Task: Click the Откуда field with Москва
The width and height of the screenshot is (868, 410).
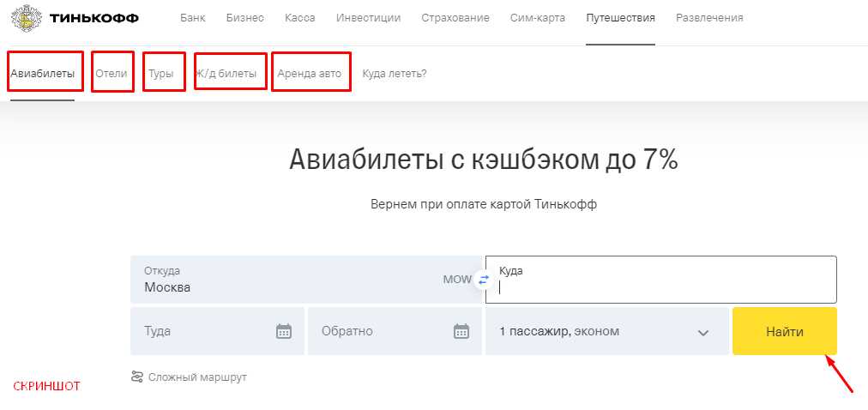Action: 306,280
